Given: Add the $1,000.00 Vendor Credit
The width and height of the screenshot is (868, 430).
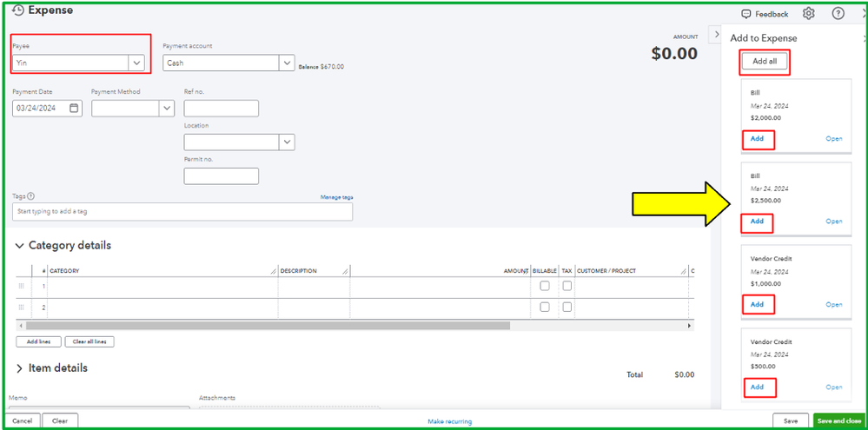Looking at the screenshot, I should point(757,304).
